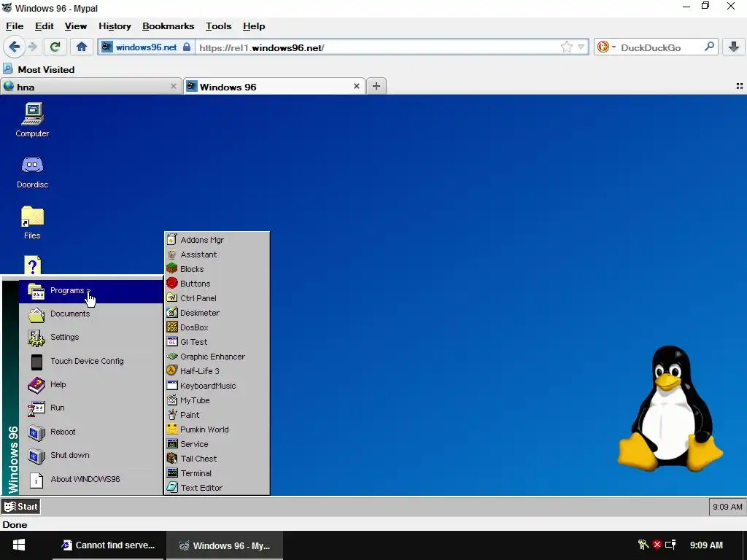Click the windows96.net site identity button
The height and width of the screenshot is (560, 747).
click(x=147, y=47)
